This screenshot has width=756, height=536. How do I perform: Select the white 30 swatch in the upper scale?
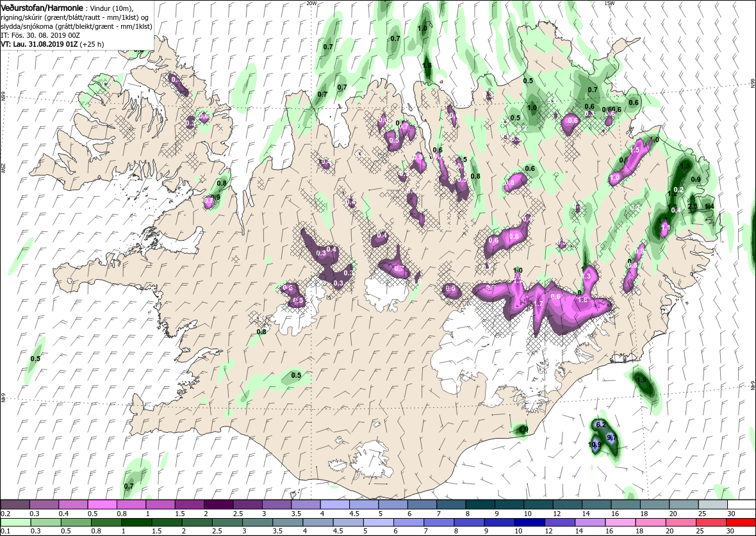pos(741,504)
